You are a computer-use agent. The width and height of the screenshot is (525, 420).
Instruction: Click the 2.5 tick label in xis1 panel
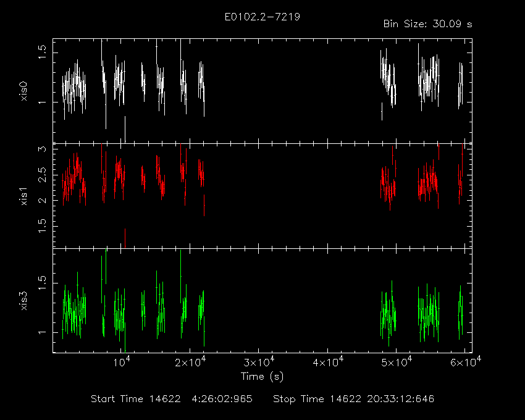[42, 175]
